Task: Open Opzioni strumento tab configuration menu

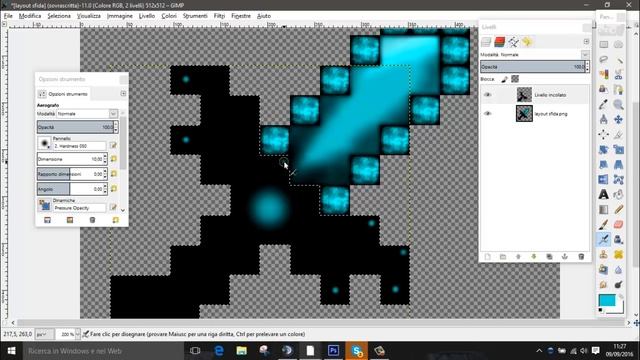Action: (x=123, y=94)
